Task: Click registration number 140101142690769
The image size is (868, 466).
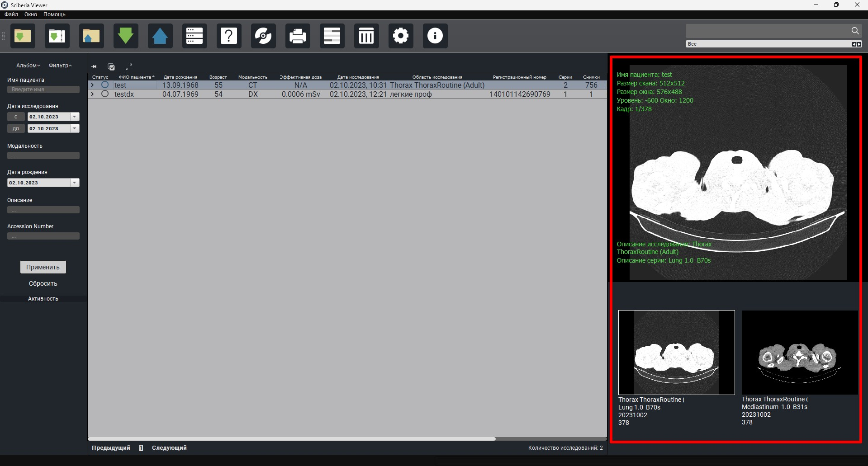Action: [x=520, y=94]
